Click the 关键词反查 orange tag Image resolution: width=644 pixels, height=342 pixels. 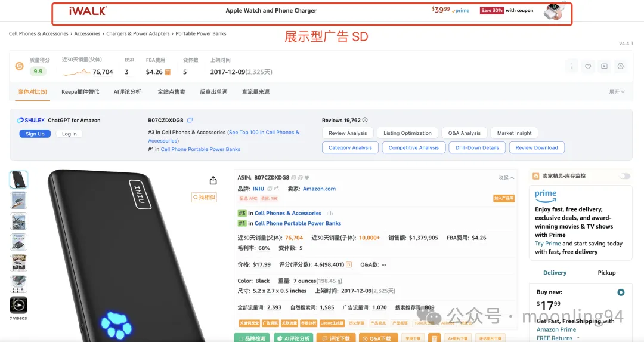tap(249, 323)
